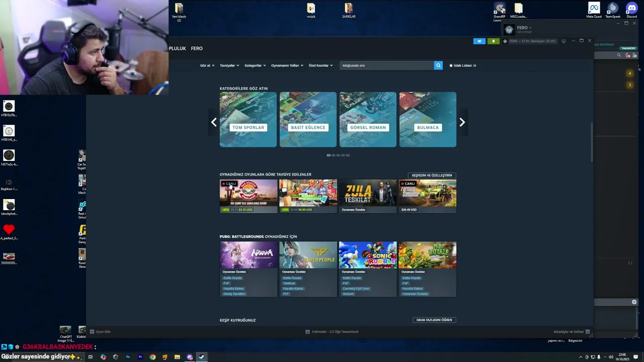The height and width of the screenshot is (362, 644).
Task: Open the TÜM SPORLAR category card
Action: pos(248,120)
